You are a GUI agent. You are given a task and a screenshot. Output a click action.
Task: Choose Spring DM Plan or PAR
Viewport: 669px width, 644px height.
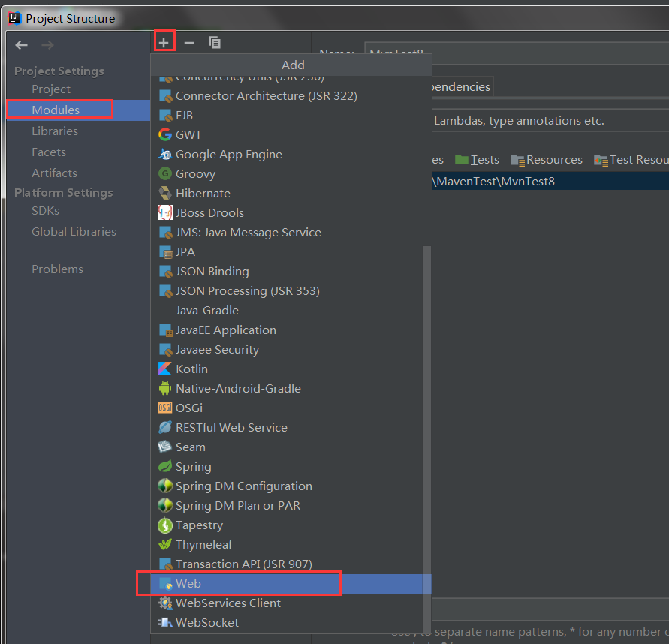pos(287,505)
